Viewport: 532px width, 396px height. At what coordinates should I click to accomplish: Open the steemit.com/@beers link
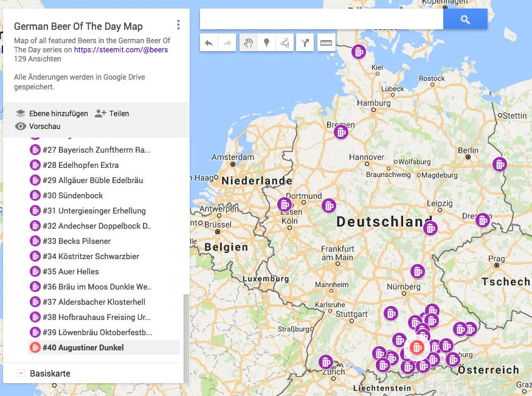pos(121,49)
